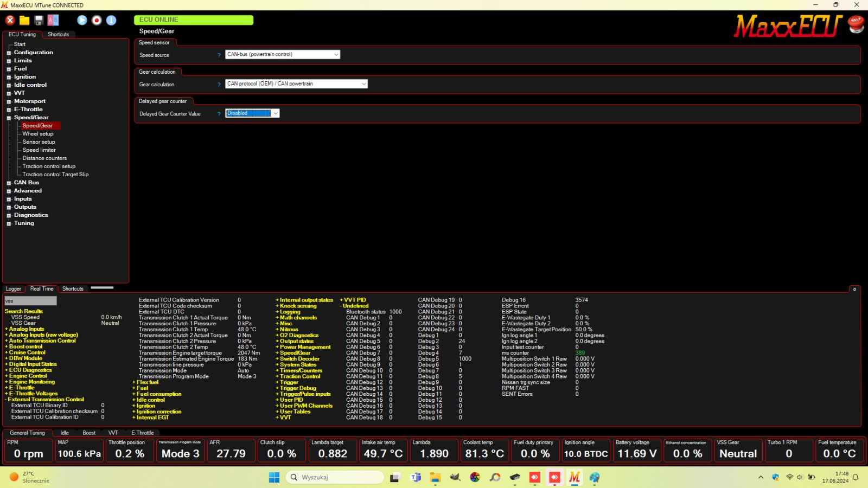Image resolution: width=868 pixels, height=488 pixels.
Task: Click the blue download arrow icon
Action: tap(111, 20)
